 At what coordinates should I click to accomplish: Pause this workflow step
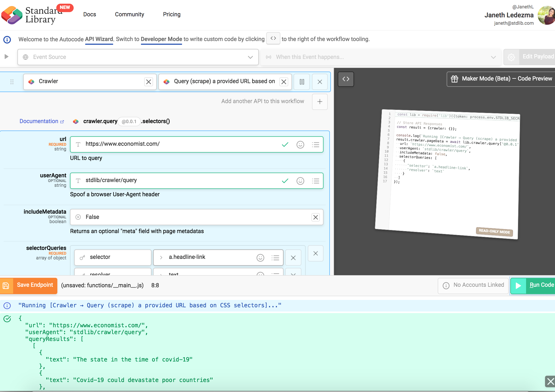coord(302,82)
